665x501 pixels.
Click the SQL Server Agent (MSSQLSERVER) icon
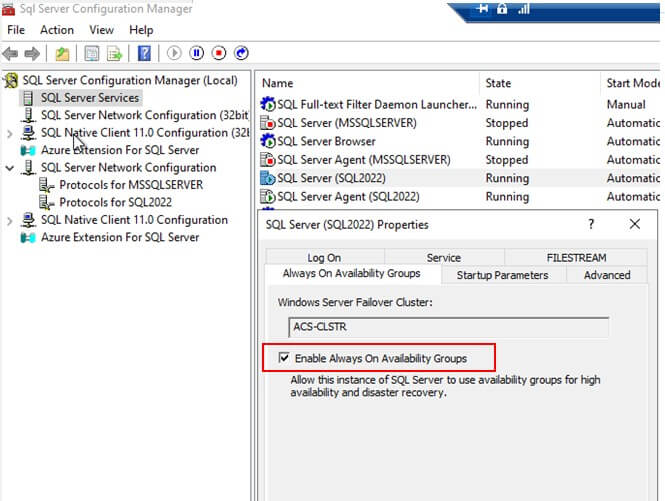point(268,160)
